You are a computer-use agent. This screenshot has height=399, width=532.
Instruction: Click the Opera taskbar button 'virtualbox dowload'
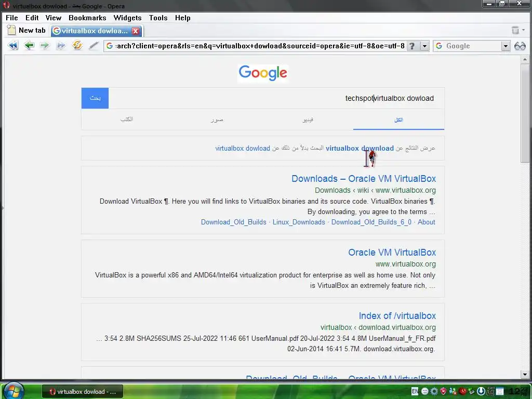pos(83,392)
